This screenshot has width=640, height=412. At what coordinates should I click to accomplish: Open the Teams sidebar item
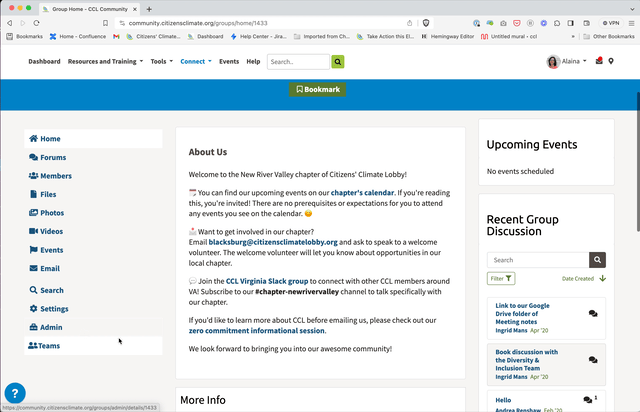[x=93, y=345]
